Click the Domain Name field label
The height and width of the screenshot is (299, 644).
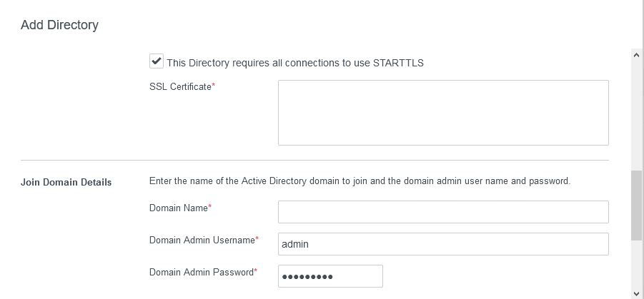[x=178, y=208]
